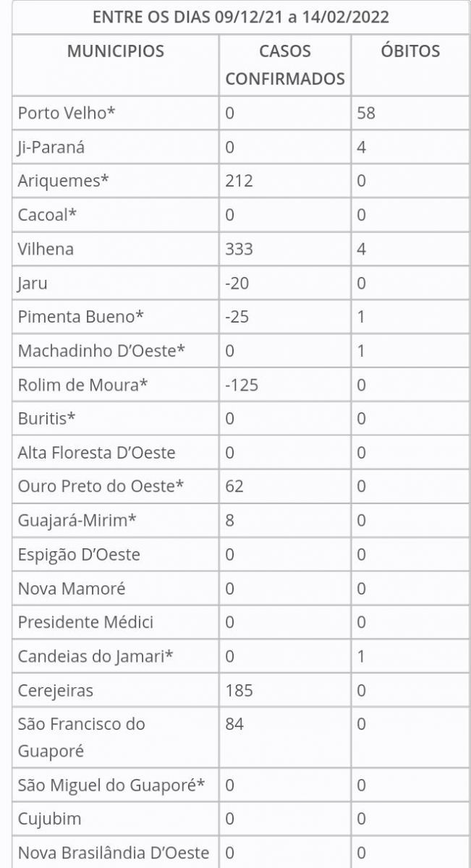Click the CASOS CONFIRMADOS column header
The height and width of the screenshot is (868, 471).
pyautogui.click(x=285, y=65)
